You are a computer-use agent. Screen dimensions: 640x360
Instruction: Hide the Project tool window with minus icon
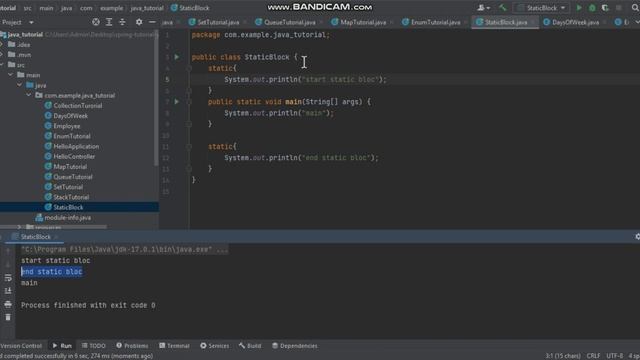click(152, 22)
